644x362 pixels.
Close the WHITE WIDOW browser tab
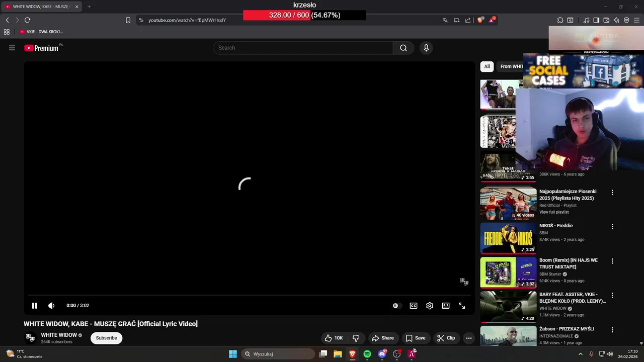coord(76,7)
